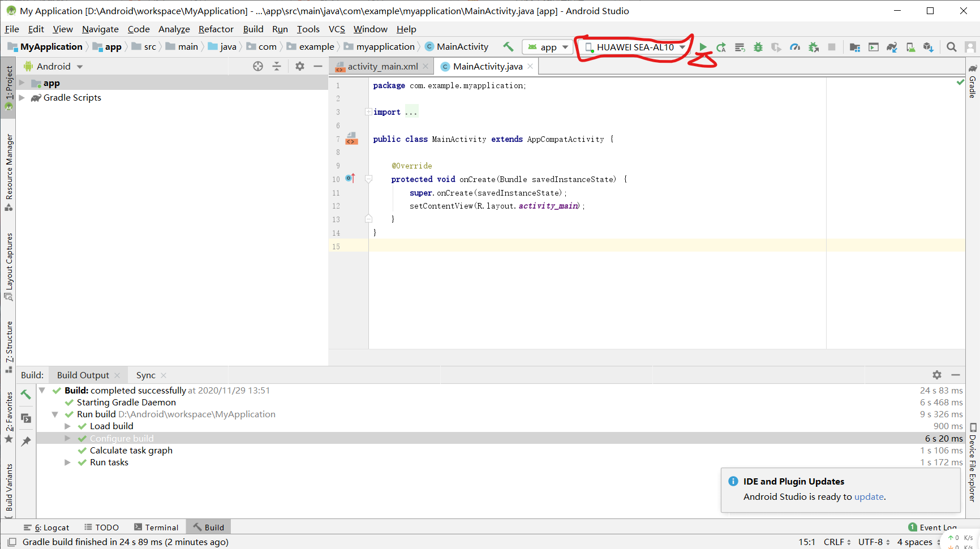Open the app run configuration dropdown
This screenshot has height=549, width=980.
547,47
